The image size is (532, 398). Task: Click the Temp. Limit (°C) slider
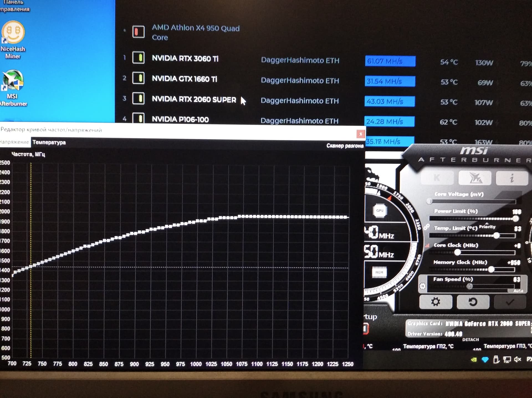click(x=472, y=236)
